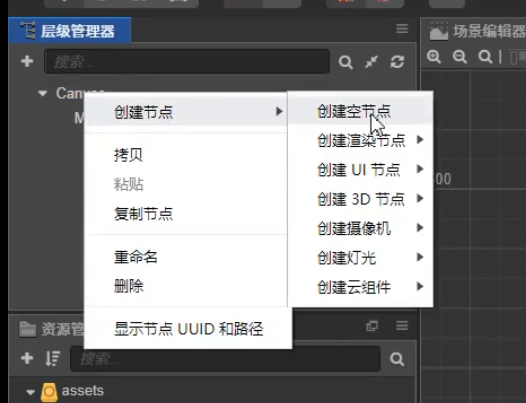The width and height of the screenshot is (526, 403).
Task: Click the plus icon in hierarchy panel
Action: pos(27,61)
